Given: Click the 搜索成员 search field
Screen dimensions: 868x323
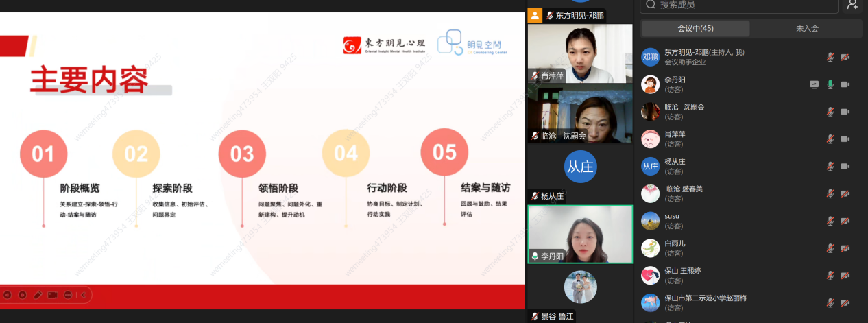Looking at the screenshot, I should tap(740, 5).
